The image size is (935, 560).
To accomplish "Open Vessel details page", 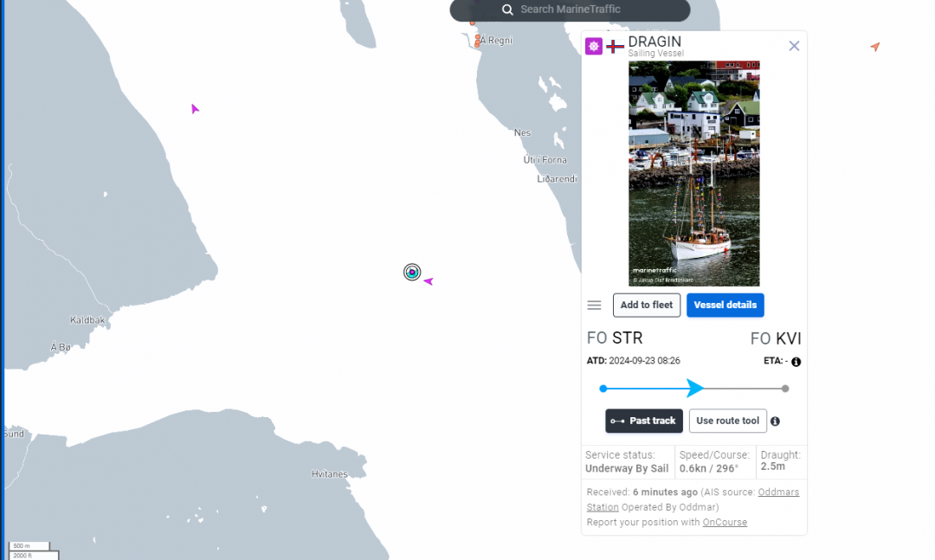I will 725,306.
